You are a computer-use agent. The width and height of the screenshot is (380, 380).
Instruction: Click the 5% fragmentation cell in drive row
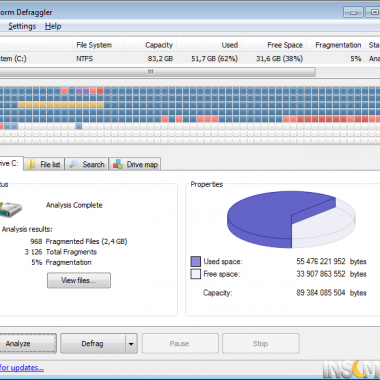356,59
